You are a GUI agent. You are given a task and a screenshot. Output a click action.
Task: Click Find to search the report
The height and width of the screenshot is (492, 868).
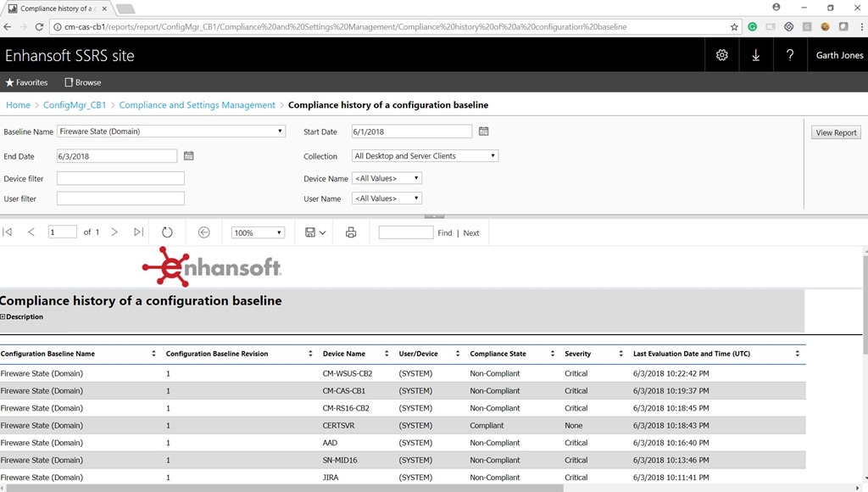pos(444,232)
